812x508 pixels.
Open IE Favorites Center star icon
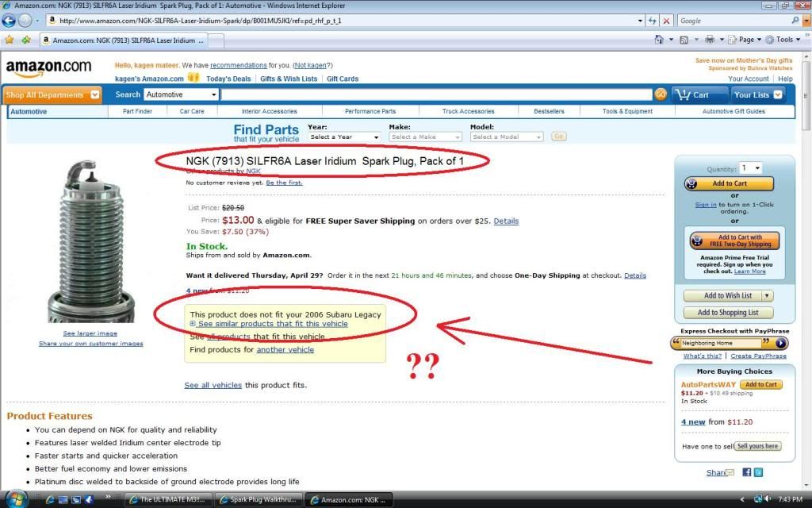(10, 39)
